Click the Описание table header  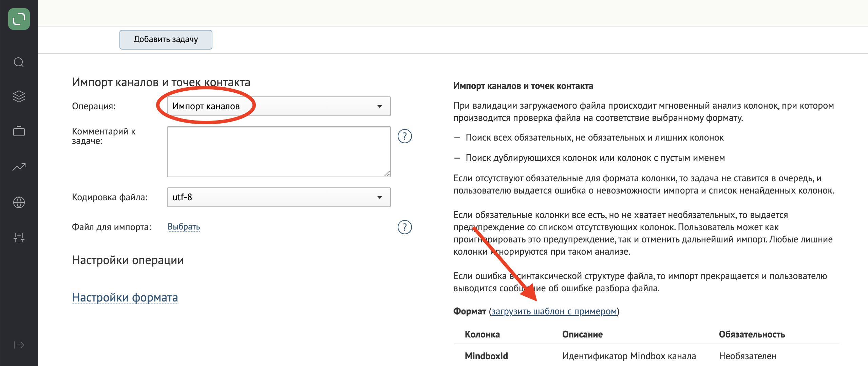[x=582, y=334]
